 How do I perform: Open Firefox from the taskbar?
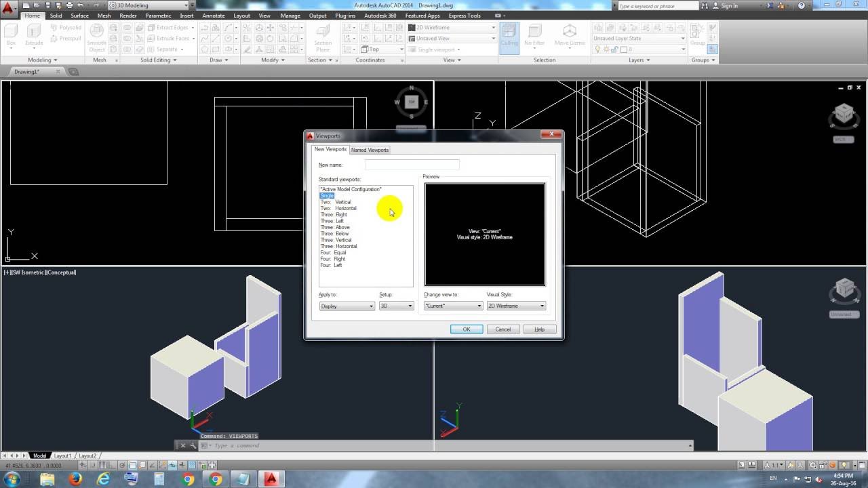(75, 479)
